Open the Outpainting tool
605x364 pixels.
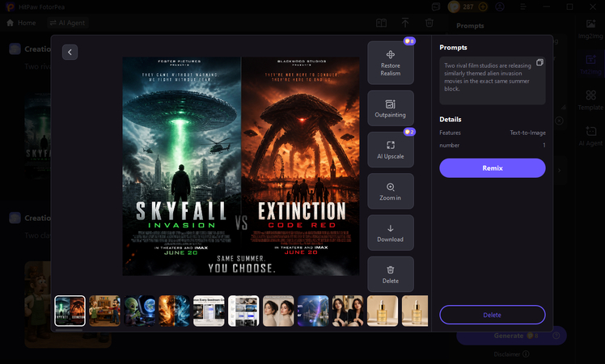[391, 108]
